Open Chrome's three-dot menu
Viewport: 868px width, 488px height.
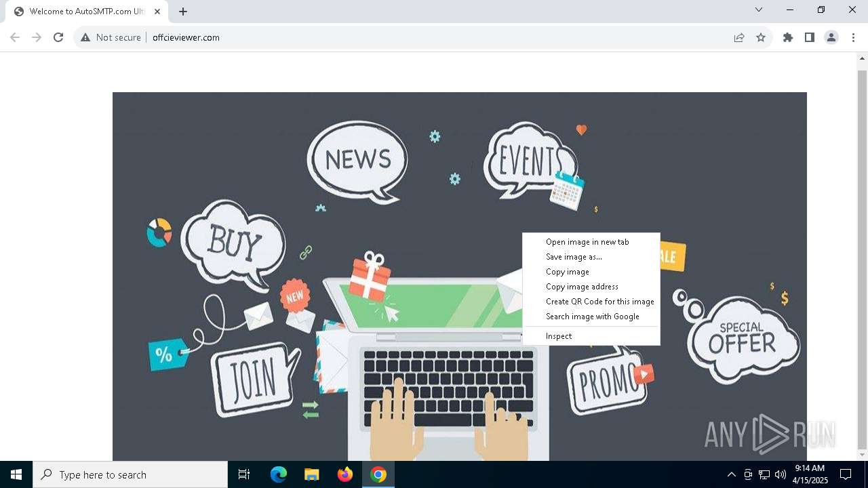[853, 37]
